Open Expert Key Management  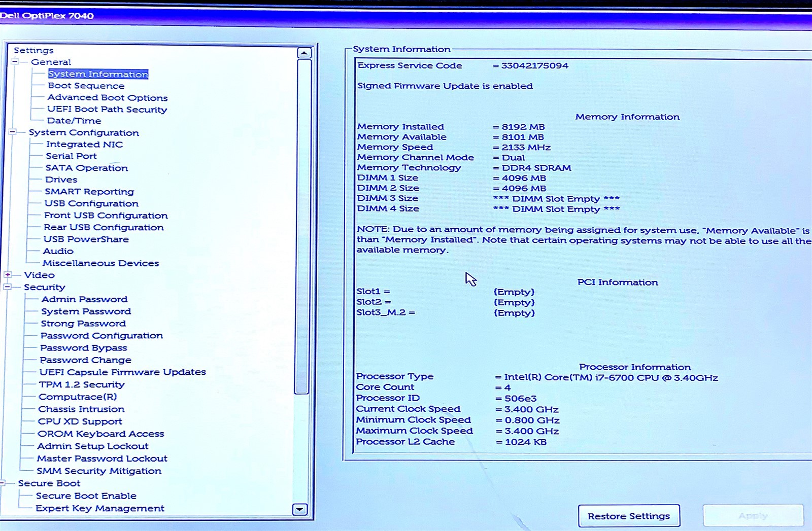pos(100,508)
